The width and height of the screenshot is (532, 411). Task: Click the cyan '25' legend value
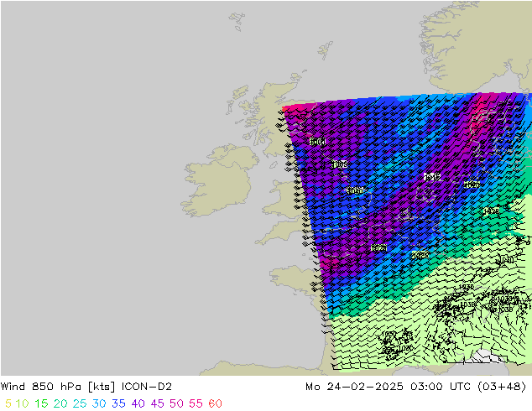coord(80,403)
